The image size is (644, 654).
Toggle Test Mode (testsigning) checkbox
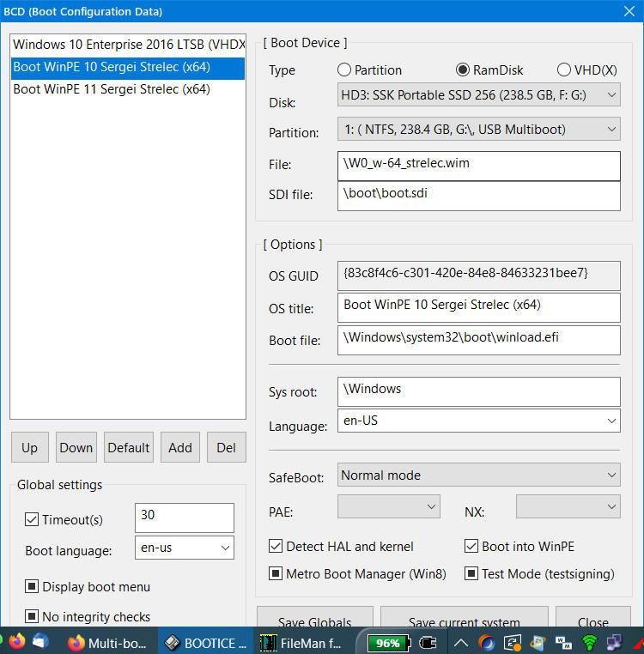coord(471,573)
